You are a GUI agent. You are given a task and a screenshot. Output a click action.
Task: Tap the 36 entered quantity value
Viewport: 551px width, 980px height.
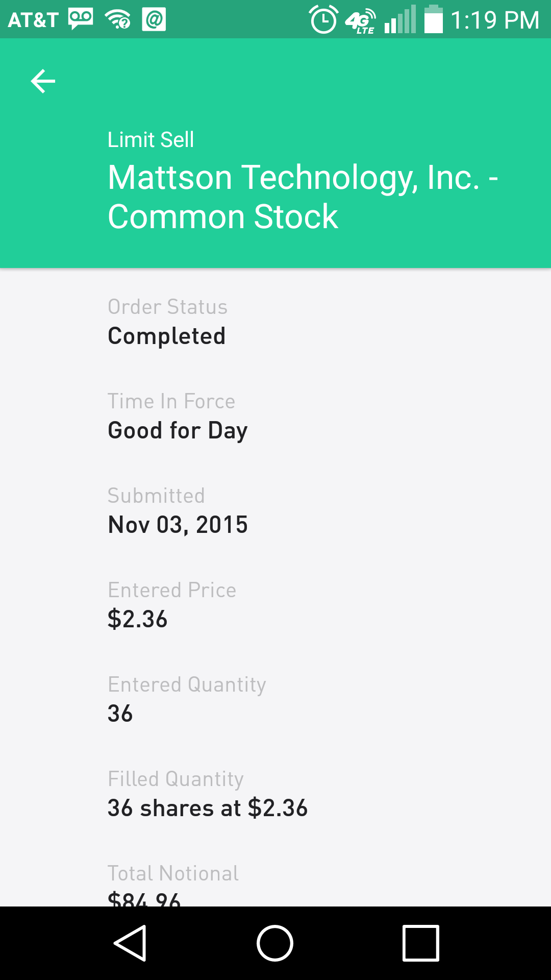point(120,714)
